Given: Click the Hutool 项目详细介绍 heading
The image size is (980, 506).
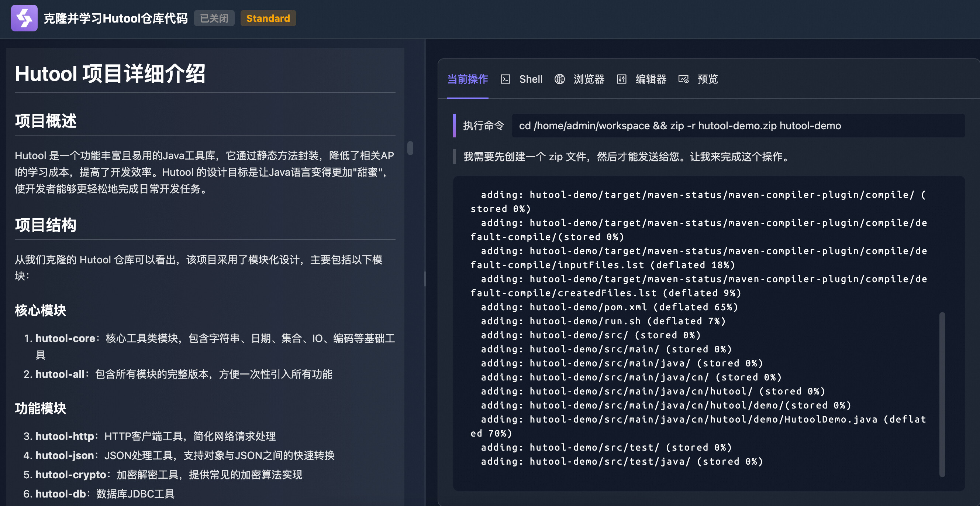Looking at the screenshot, I should pos(110,73).
